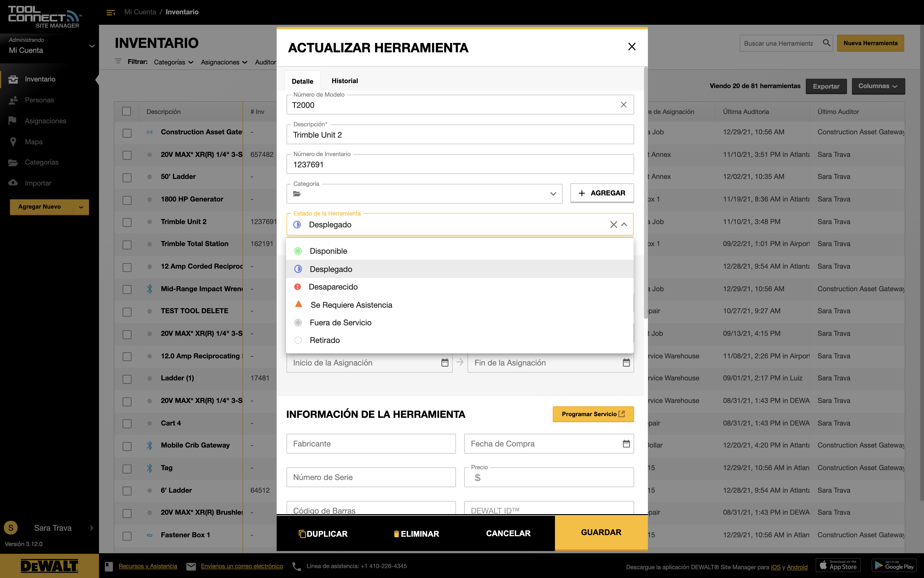Select Fuera de Servicio status option
The height and width of the screenshot is (578, 924).
tap(460, 322)
